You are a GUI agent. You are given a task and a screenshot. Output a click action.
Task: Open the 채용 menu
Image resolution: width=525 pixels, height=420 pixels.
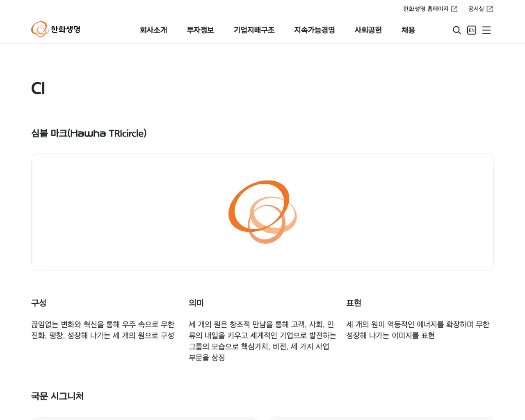point(408,30)
